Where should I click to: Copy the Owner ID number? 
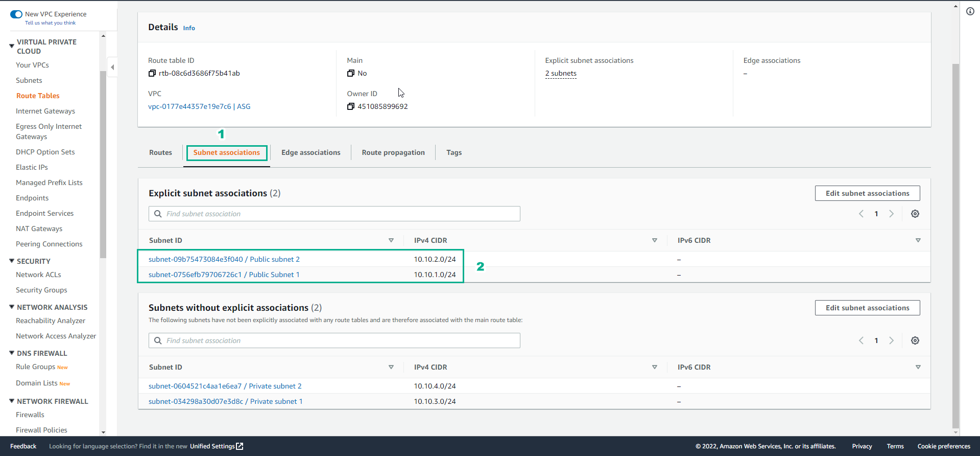[x=350, y=107]
